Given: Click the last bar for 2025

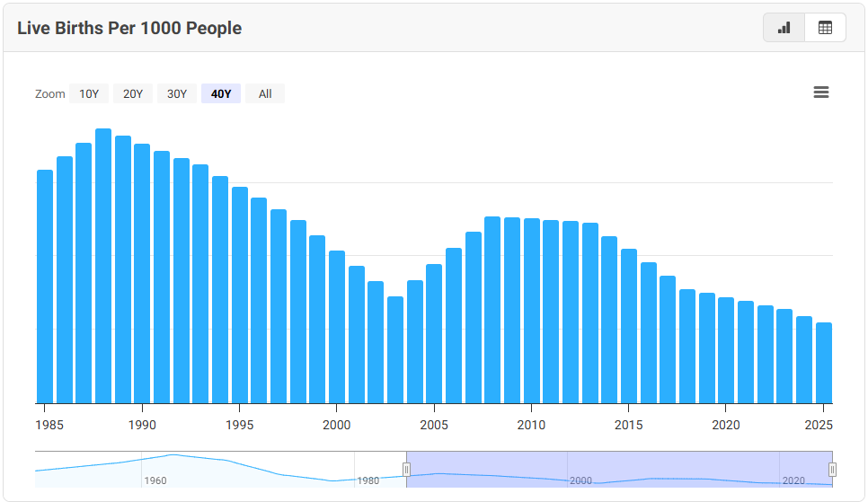Looking at the screenshot, I should pos(824,363).
